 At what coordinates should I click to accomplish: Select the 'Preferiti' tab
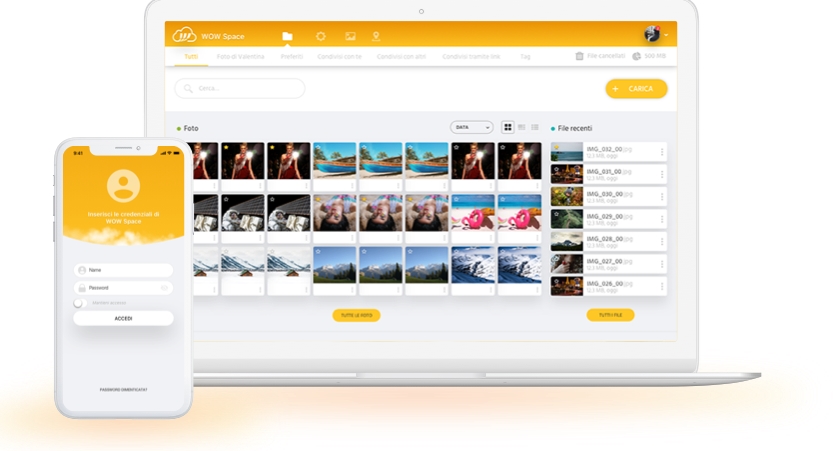(x=291, y=56)
